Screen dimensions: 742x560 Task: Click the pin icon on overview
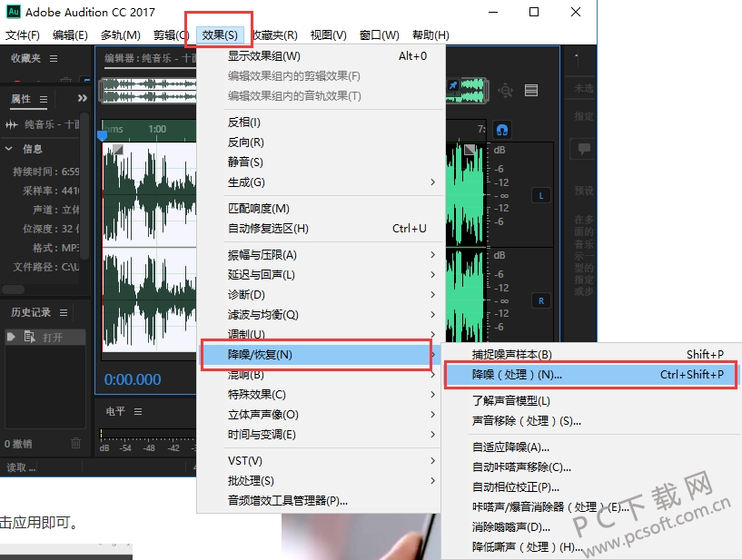click(453, 85)
